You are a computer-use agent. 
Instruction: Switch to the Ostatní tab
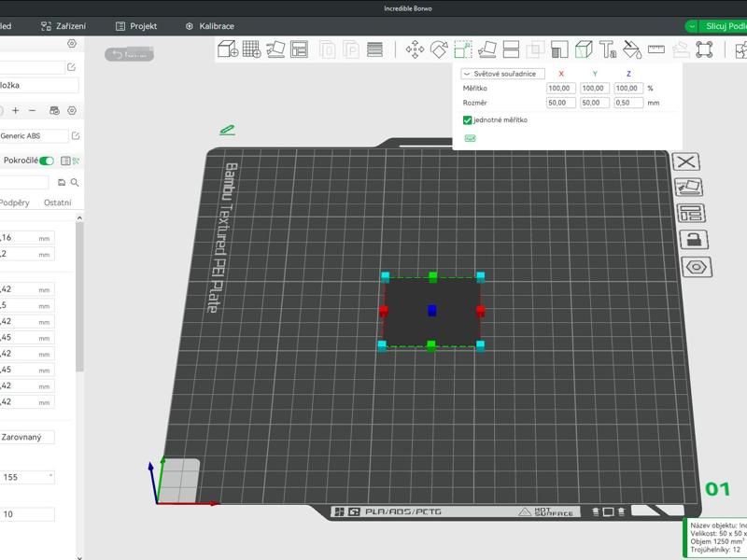click(58, 203)
